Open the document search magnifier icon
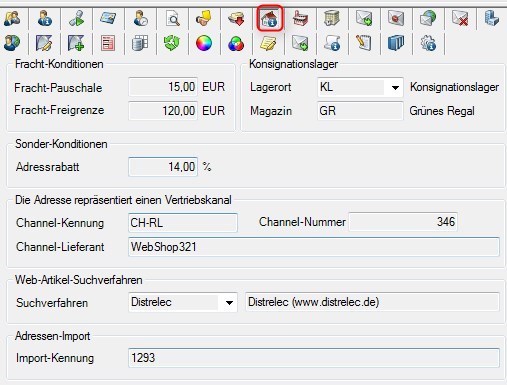The image size is (507, 385). [x=173, y=18]
